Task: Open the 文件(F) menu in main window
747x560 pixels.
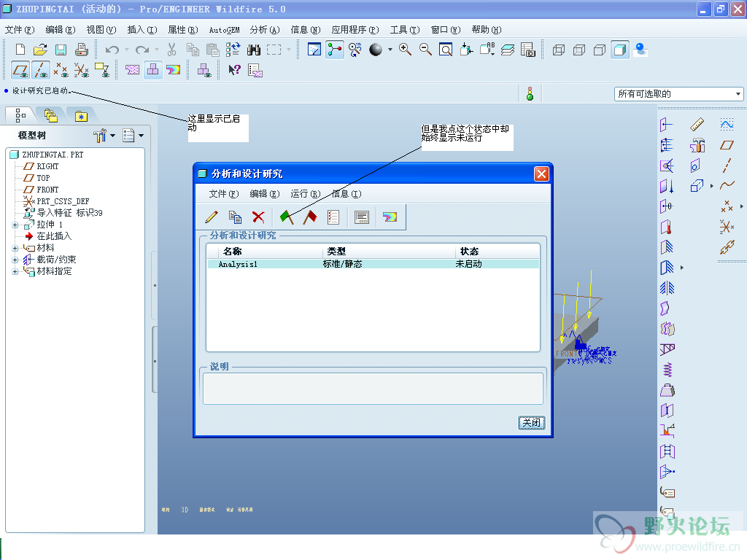Action: click(20, 29)
